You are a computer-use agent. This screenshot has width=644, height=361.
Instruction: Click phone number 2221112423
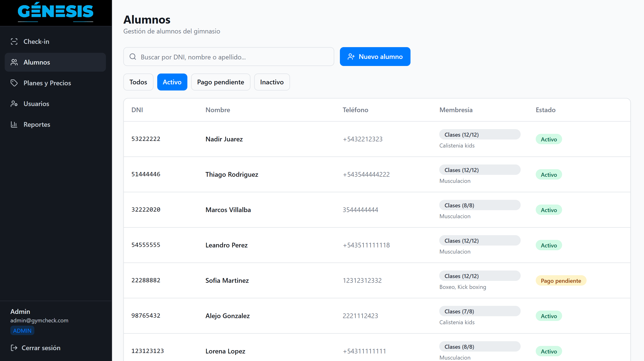point(360,316)
